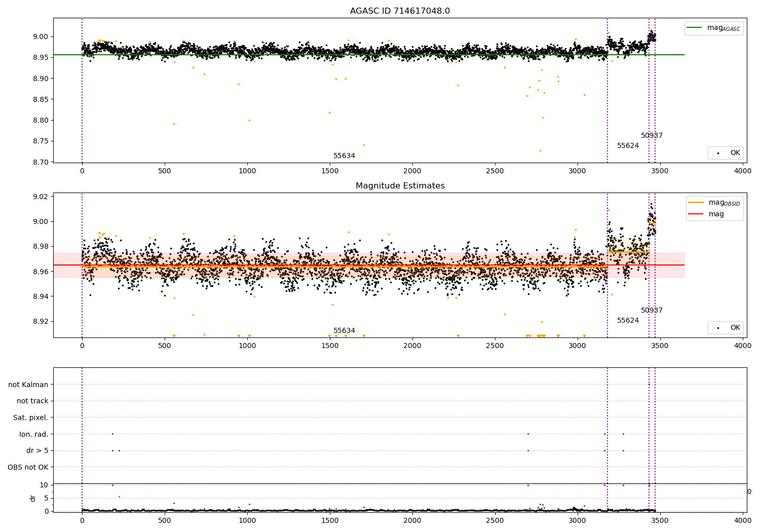Click the 55624 label in top plot
The width and height of the screenshot is (760, 532).
[x=628, y=146]
